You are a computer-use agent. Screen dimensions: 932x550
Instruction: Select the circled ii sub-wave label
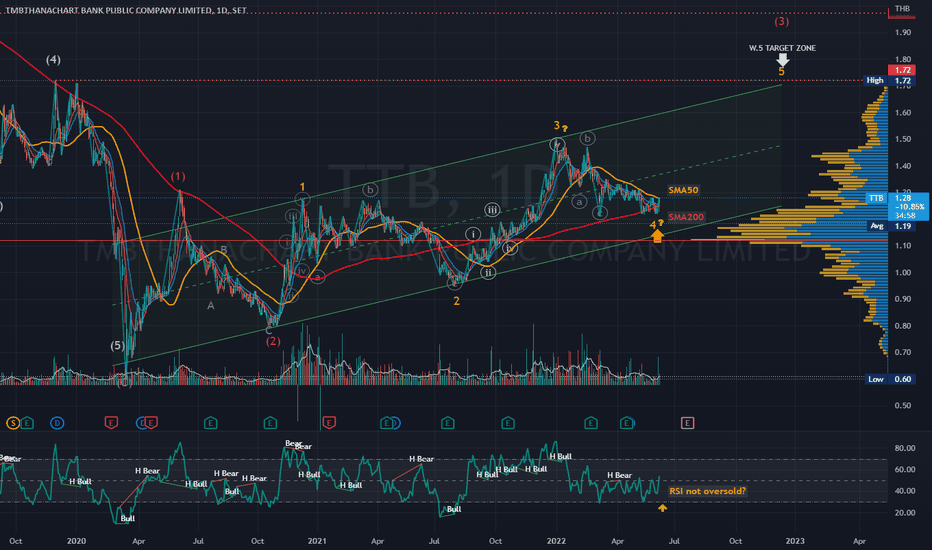coord(488,272)
